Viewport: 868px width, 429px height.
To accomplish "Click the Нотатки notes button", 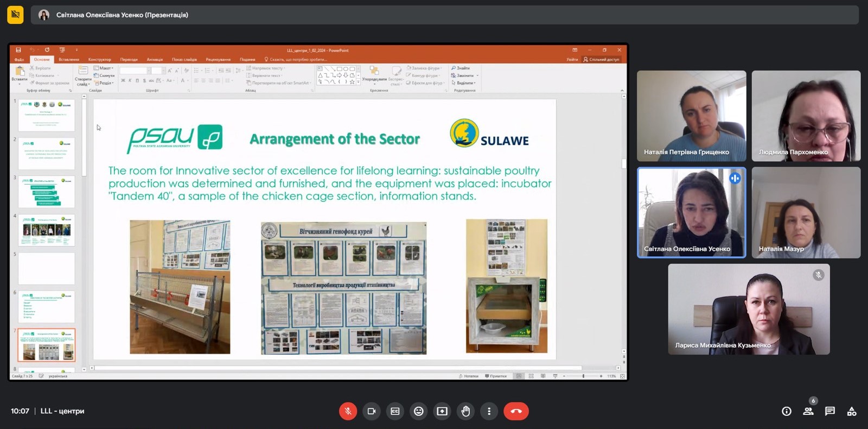I will coord(469,376).
